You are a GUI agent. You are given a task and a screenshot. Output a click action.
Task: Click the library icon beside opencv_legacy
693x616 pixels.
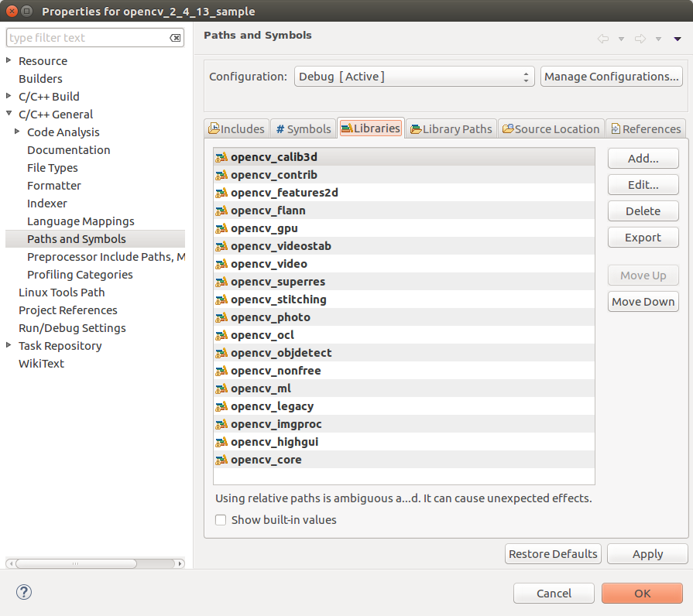221,406
